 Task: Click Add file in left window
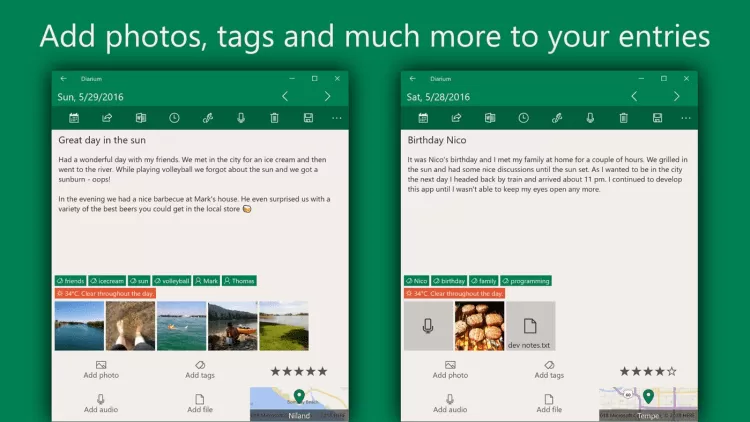point(200,404)
